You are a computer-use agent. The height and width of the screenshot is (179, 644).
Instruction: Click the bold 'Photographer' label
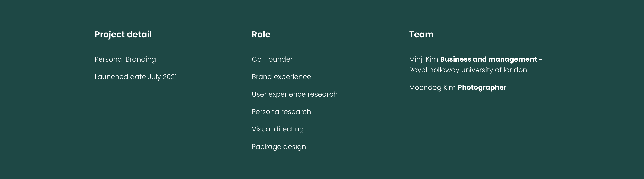tap(482, 88)
